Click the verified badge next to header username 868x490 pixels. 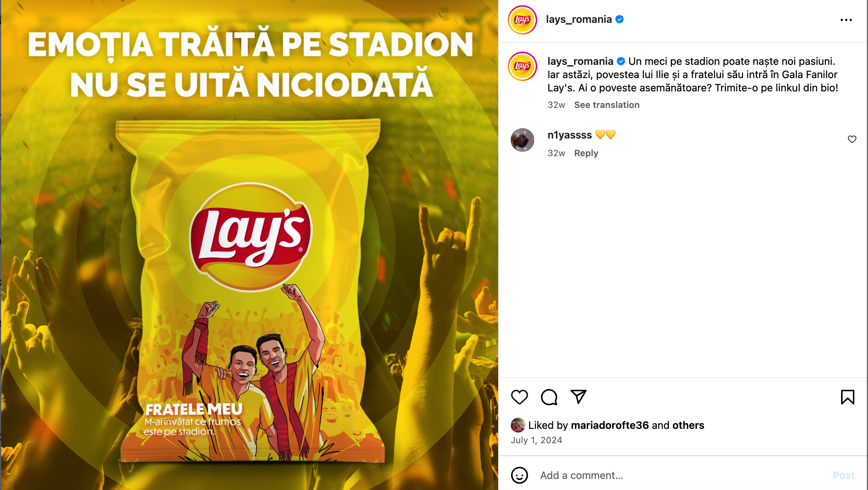[x=619, y=20]
